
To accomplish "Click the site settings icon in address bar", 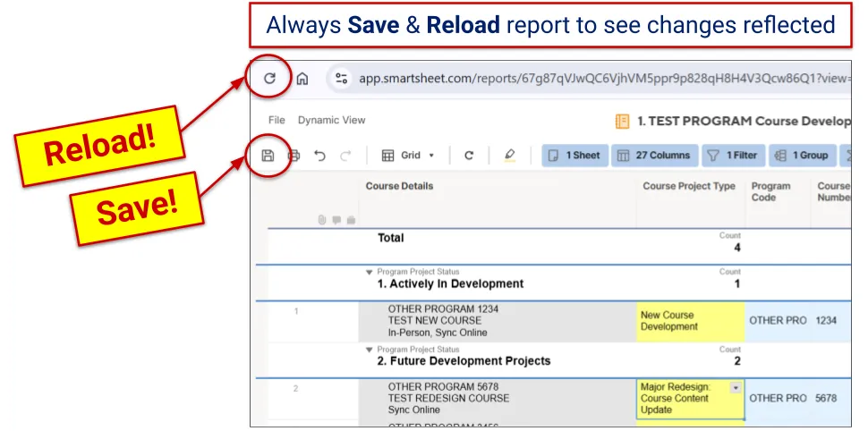I will coord(341,79).
